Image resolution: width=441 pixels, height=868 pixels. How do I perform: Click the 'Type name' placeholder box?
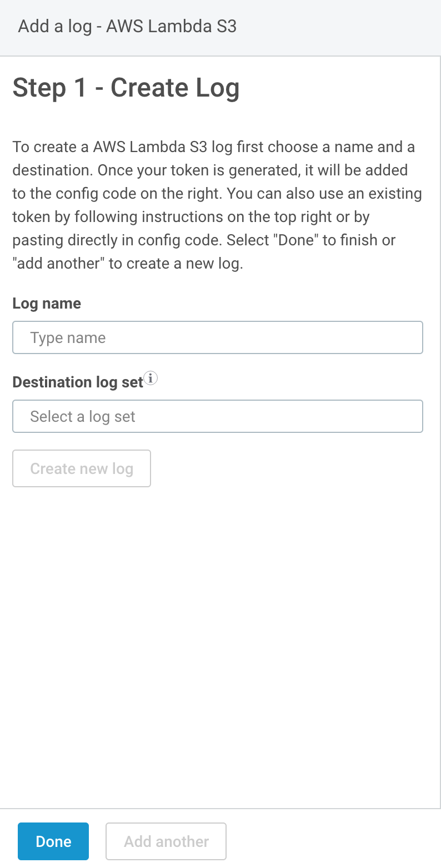tap(218, 337)
